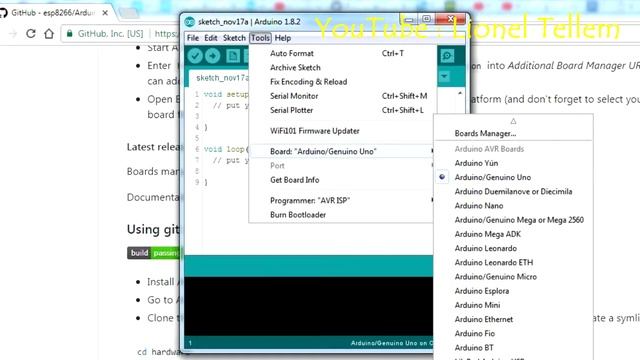Select Arduino Fio board
Image resolution: width=640 pixels, height=360 pixels.
pos(513,333)
